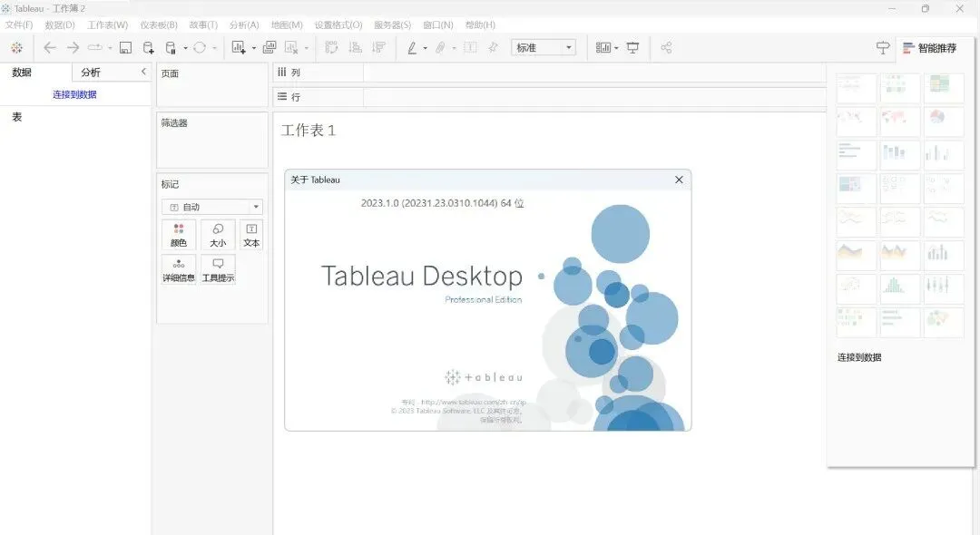Click the duplicate sheet icon
This screenshot has width=980, height=535.
coord(269,48)
